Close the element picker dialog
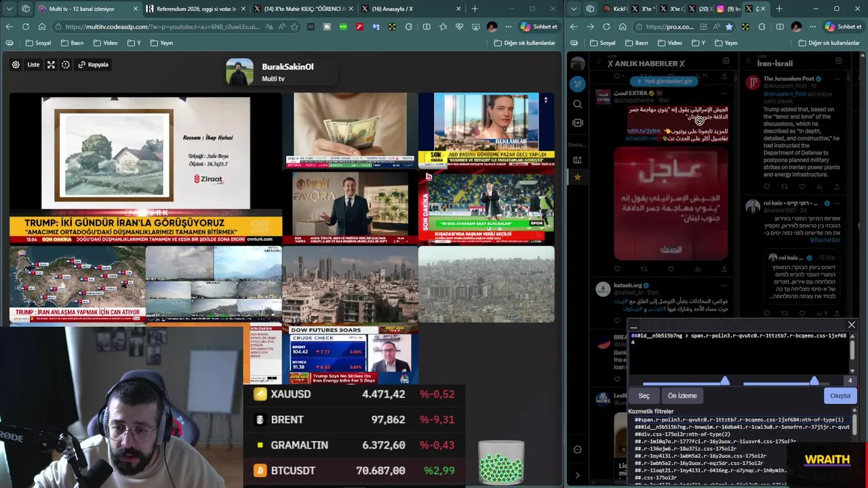 point(852,325)
